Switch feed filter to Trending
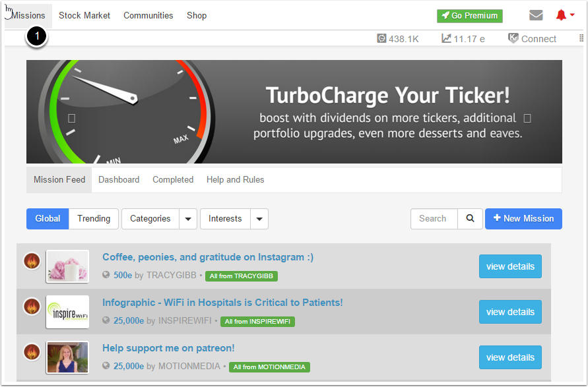 tap(94, 219)
